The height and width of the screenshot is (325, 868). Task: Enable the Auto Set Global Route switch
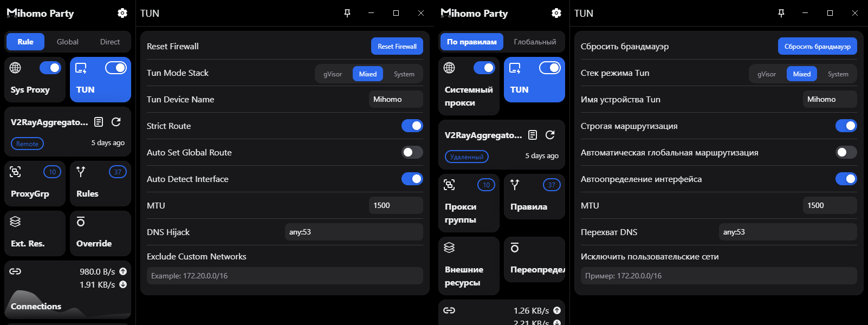[412, 152]
